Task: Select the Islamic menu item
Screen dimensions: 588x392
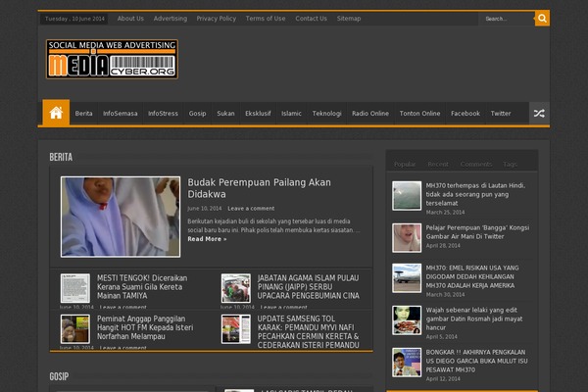Action: (x=291, y=114)
